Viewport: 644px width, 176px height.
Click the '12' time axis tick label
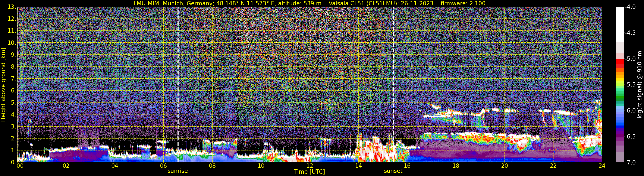(x=310, y=166)
